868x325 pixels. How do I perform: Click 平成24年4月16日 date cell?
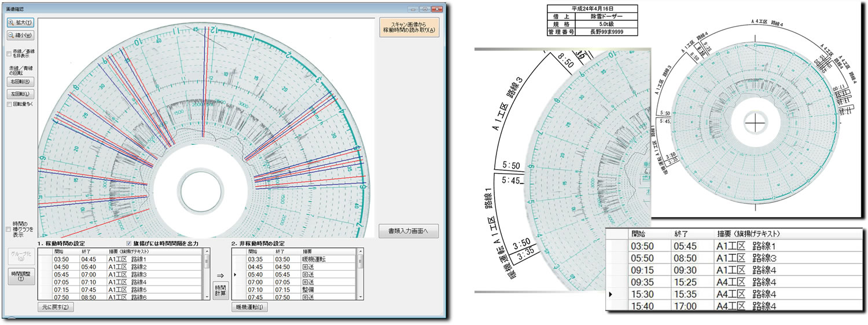[x=592, y=9]
